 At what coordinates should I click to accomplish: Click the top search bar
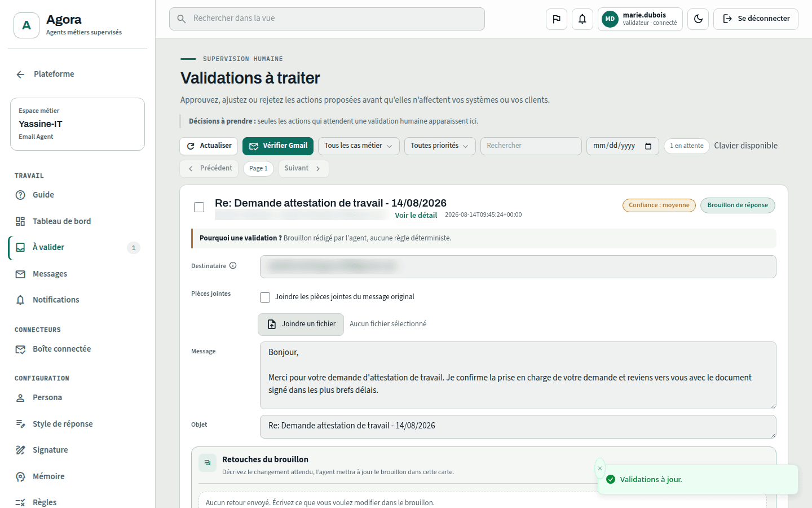click(x=327, y=19)
